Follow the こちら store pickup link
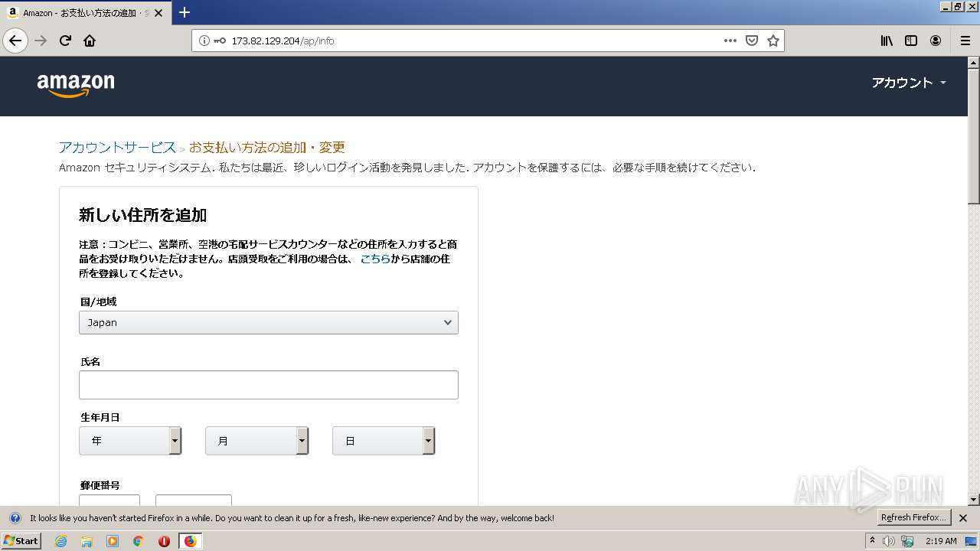Viewport: 980px width, 551px height. 375,259
